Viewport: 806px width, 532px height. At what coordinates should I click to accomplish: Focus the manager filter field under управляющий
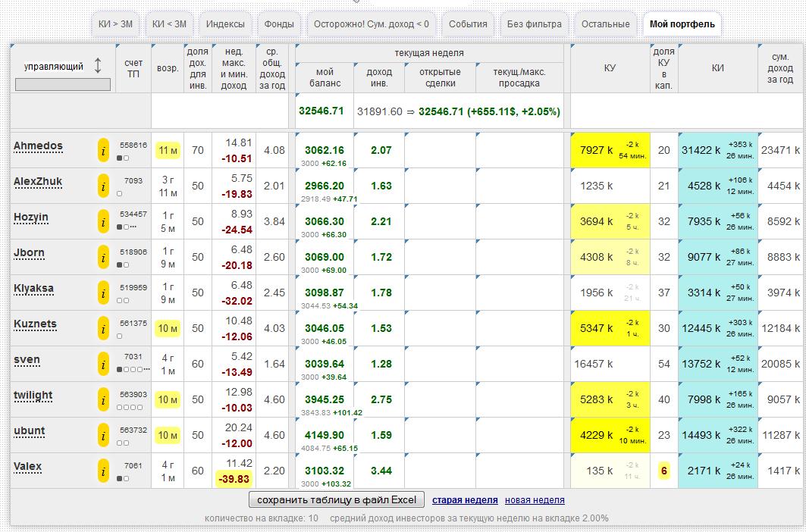(x=63, y=84)
